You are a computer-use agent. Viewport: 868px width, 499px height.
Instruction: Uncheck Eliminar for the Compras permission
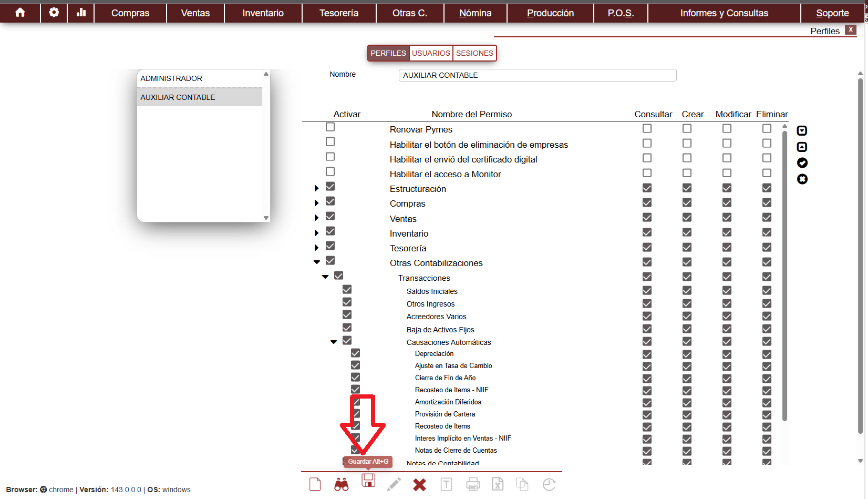pos(767,203)
